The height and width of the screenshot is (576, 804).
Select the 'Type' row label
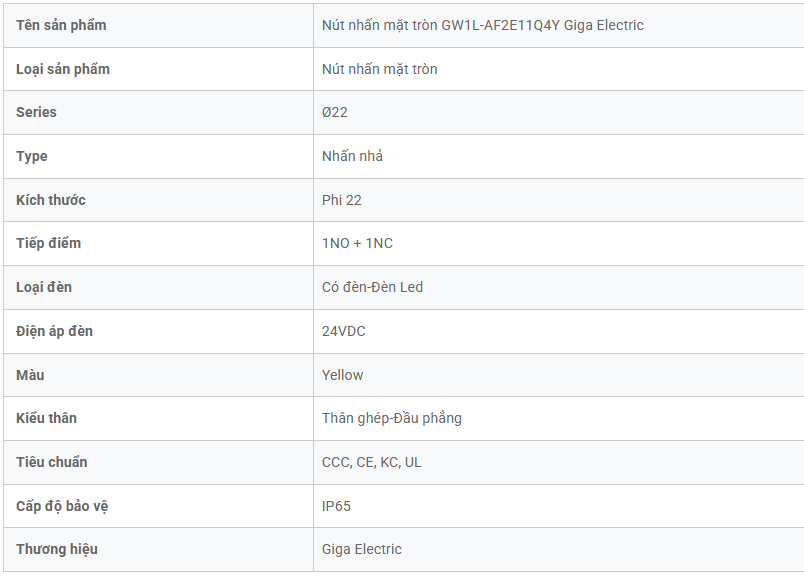coord(32,156)
